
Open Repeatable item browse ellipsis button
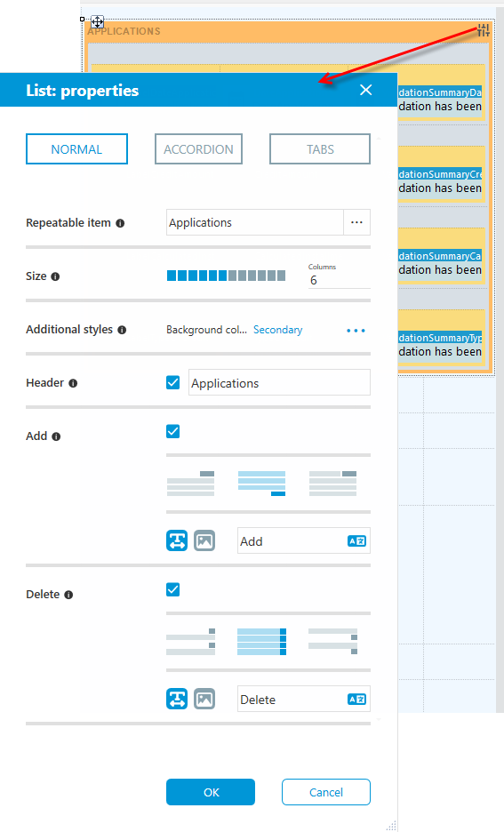coord(357,222)
